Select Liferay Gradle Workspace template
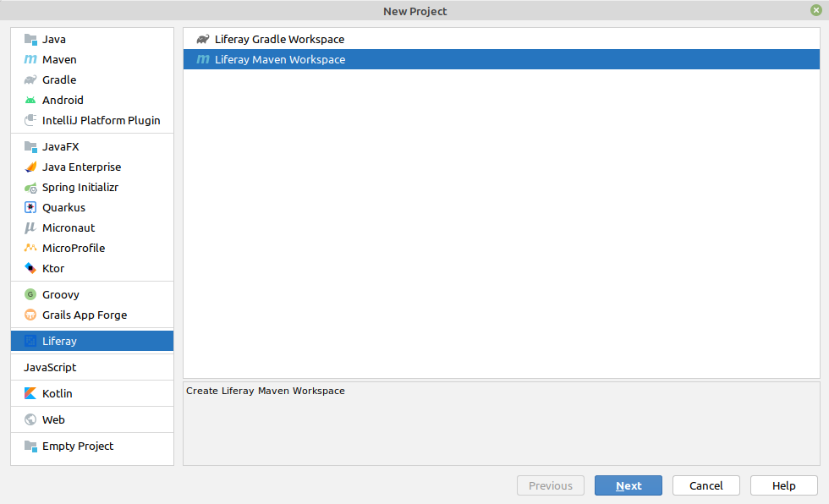Image resolution: width=829 pixels, height=504 pixels. click(501, 39)
